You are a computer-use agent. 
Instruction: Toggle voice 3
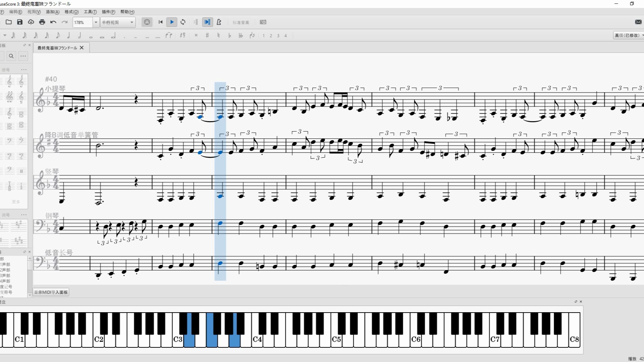tap(278, 36)
